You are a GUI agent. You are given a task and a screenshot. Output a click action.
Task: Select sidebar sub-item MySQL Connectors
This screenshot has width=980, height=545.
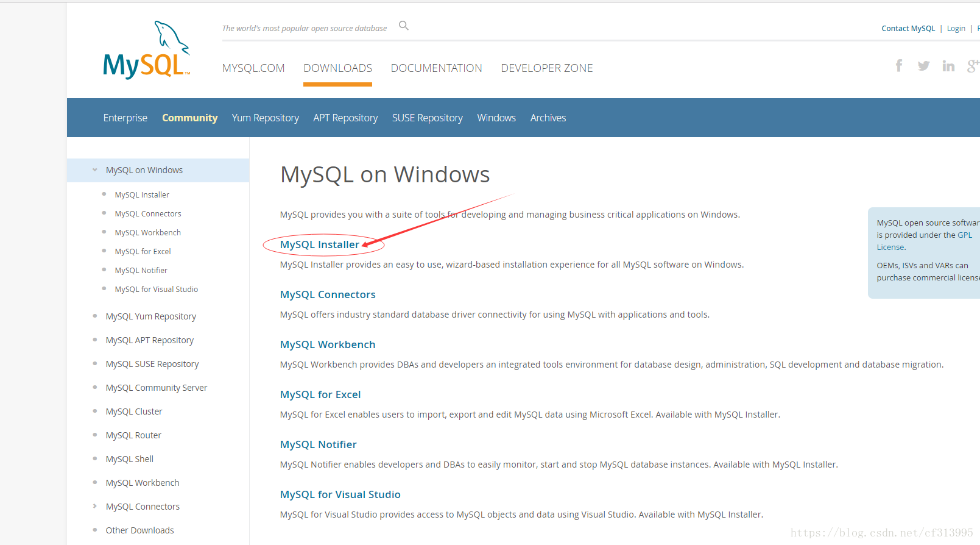(x=148, y=214)
